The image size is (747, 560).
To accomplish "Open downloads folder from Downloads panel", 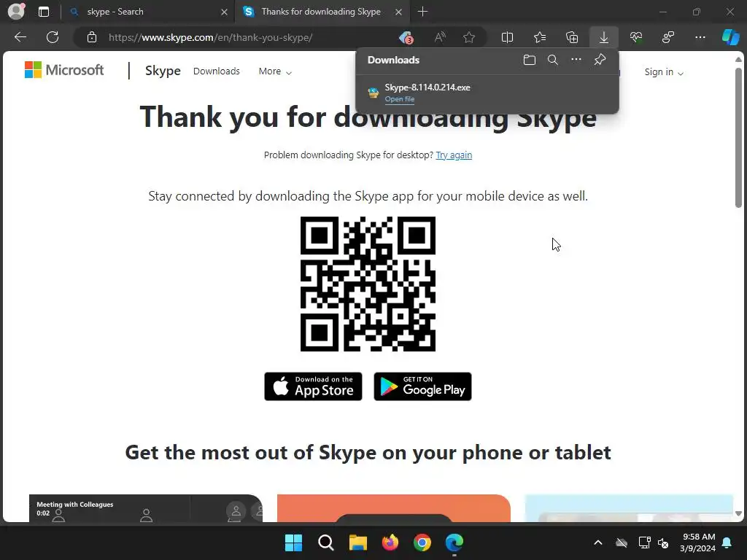I will (x=530, y=60).
